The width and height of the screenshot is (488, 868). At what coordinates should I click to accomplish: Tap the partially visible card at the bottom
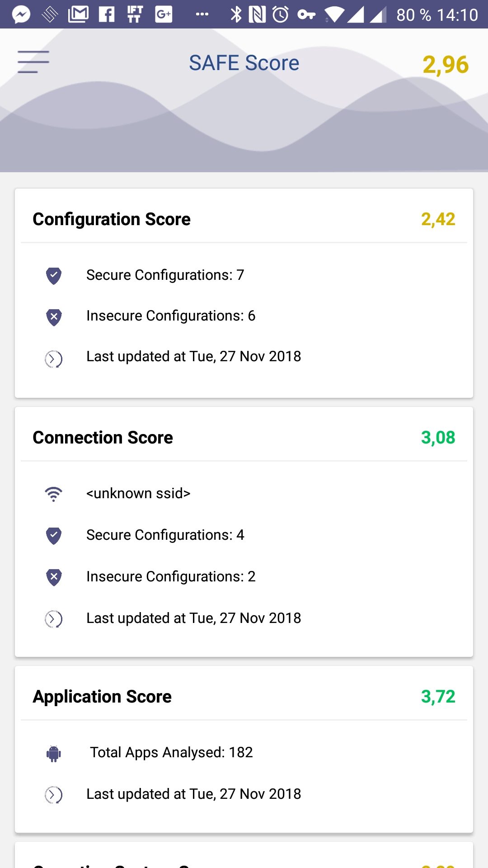(244, 855)
